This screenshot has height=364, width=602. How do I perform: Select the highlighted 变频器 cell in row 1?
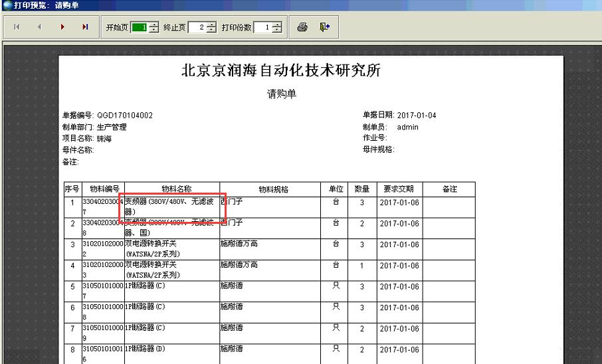[171, 206]
